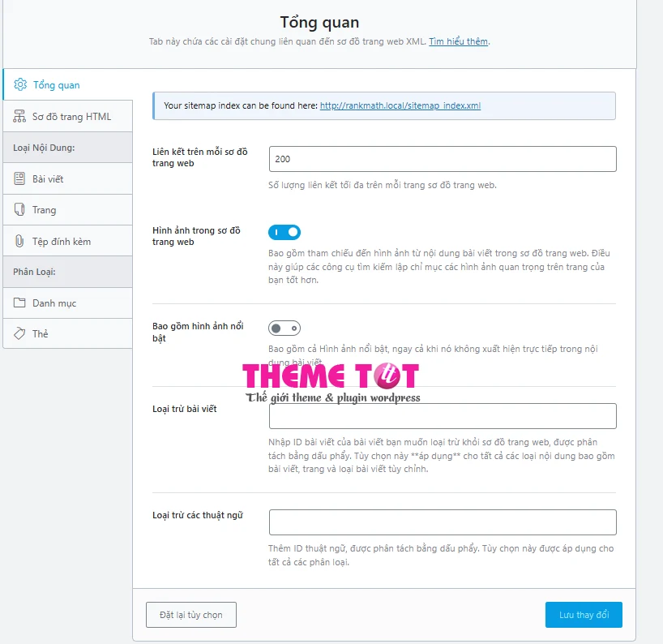Select the Bài viết tab
663x644 pixels.
[67, 178]
